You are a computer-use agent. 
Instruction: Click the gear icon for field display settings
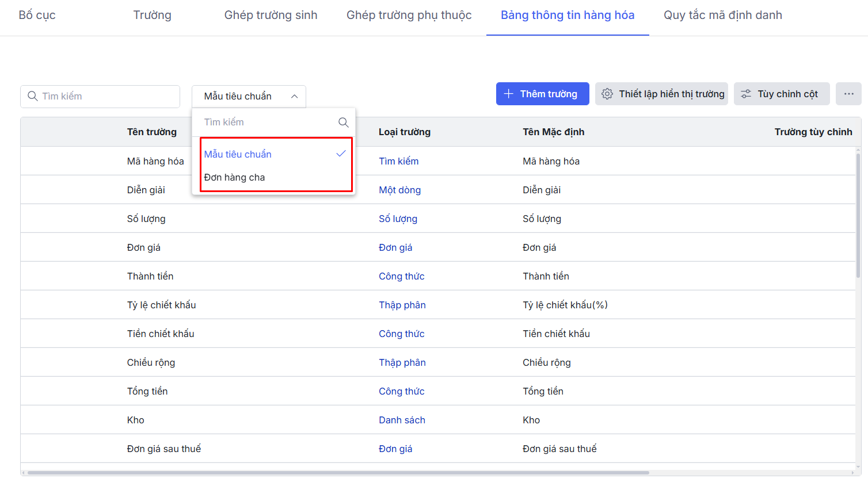tap(607, 94)
